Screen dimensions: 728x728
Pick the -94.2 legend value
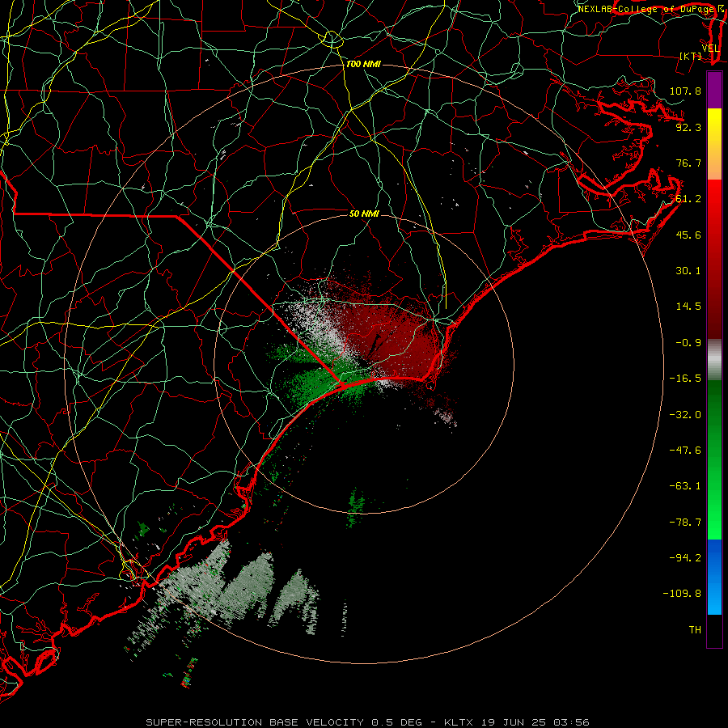point(685,558)
